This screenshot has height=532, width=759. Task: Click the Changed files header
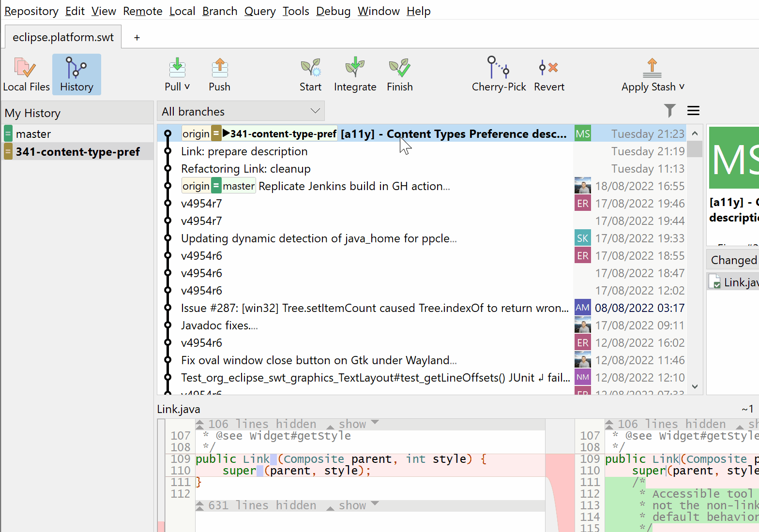pos(733,260)
